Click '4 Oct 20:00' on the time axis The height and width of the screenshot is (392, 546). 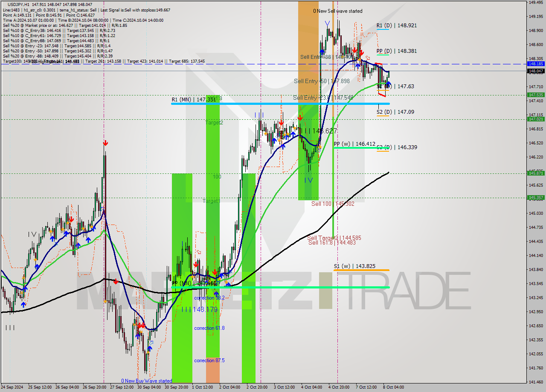pos(339,387)
